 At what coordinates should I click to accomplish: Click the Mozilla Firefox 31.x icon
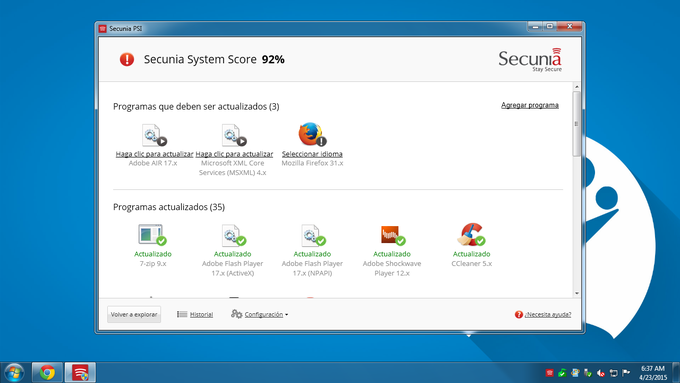(312, 134)
